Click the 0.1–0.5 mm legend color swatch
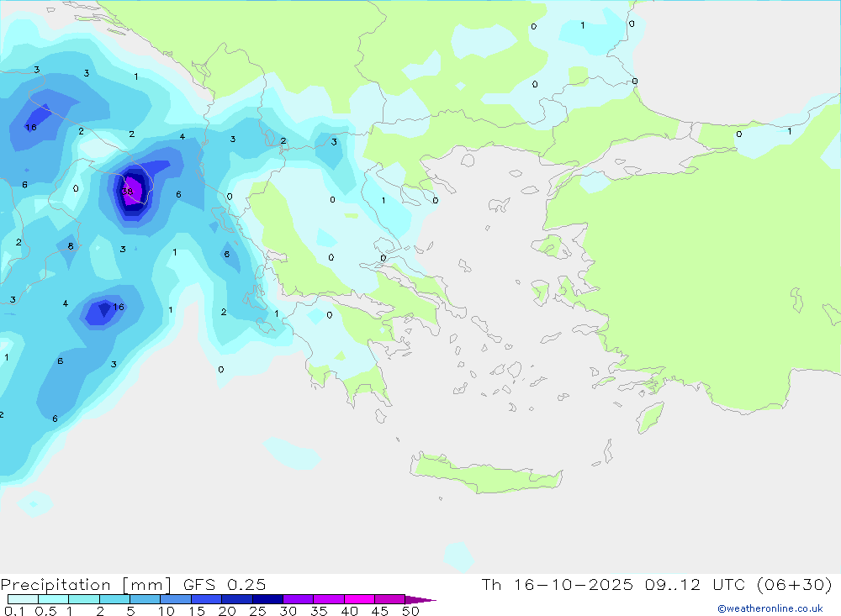841x616 pixels. click(x=23, y=599)
